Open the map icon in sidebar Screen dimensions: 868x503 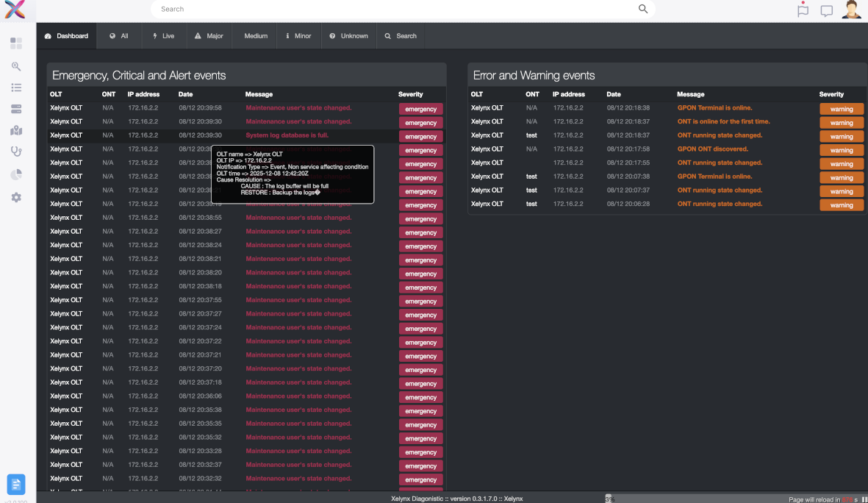(x=16, y=131)
